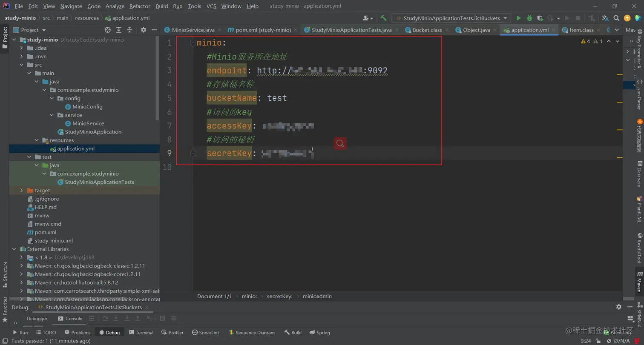The image size is (644, 345).
Task: Open Project panel settings gear
Action: tap(144, 30)
